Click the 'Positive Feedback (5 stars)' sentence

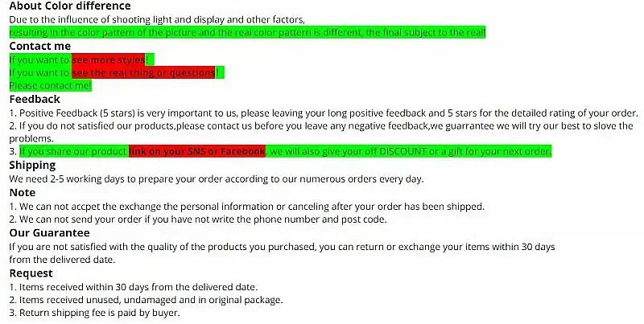[x=324, y=113]
